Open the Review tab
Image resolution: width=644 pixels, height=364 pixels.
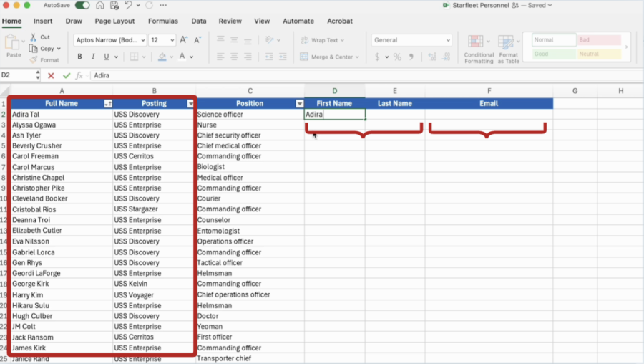[x=230, y=21]
